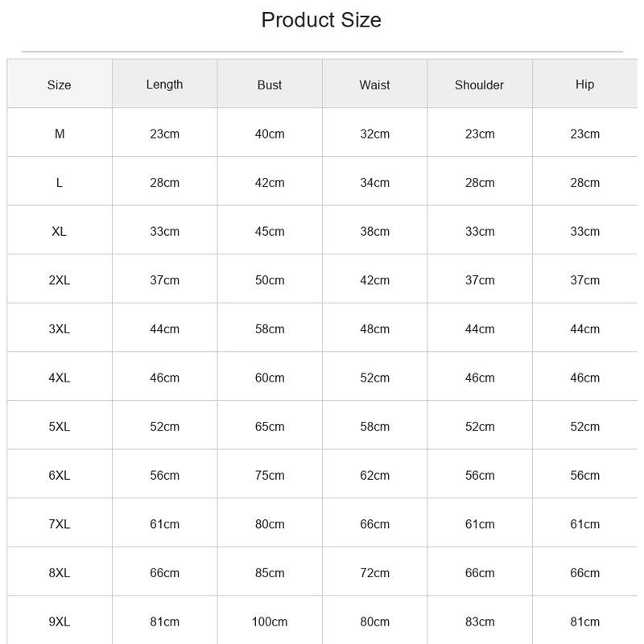This screenshot has width=644, height=644.
Task: Click the 100cm bust value for 9XL
Action: pyautogui.click(x=270, y=621)
